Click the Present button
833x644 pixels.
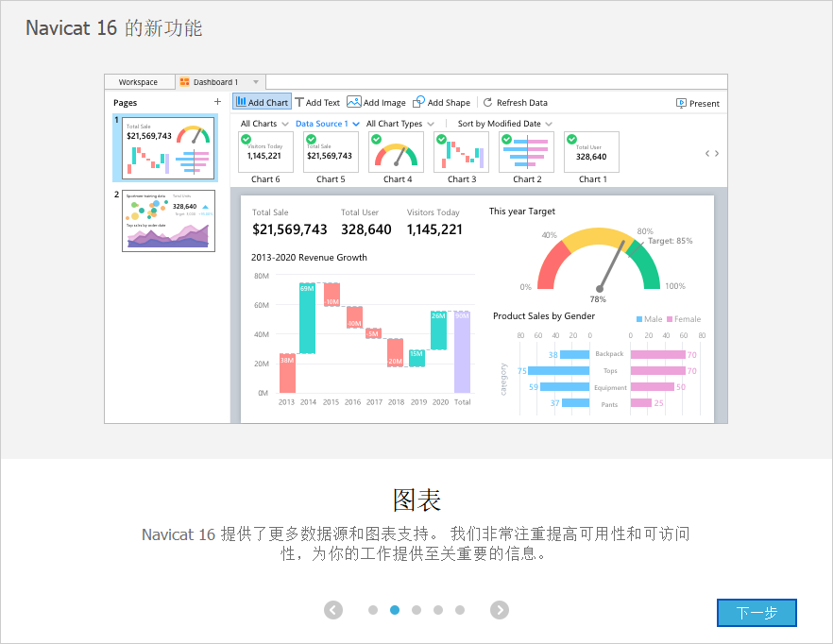tap(698, 103)
